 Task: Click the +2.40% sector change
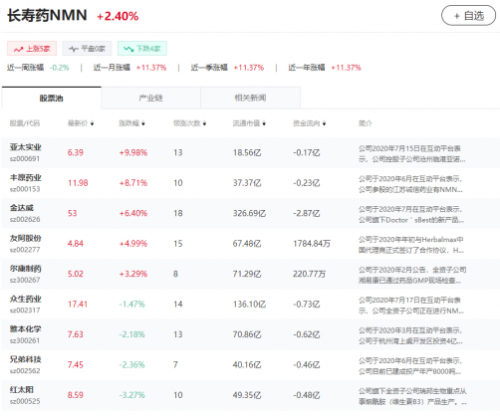tap(118, 16)
